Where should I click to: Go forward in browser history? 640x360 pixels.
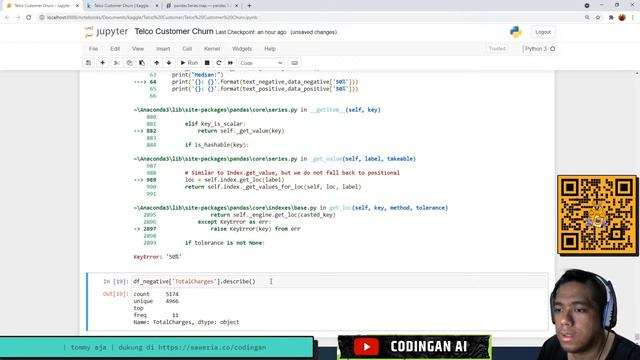pyautogui.click(x=18, y=17)
